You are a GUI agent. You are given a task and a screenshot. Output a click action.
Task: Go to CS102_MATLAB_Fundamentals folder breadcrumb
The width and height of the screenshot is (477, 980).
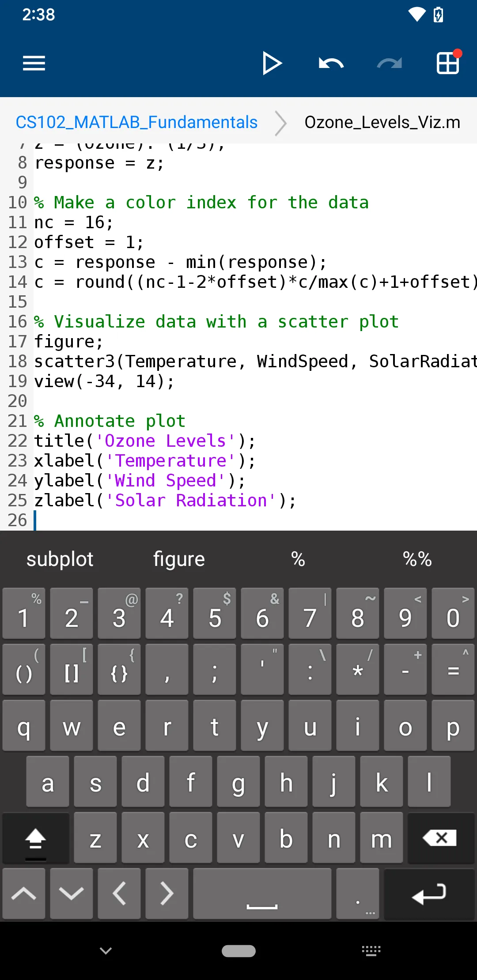(x=136, y=122)
